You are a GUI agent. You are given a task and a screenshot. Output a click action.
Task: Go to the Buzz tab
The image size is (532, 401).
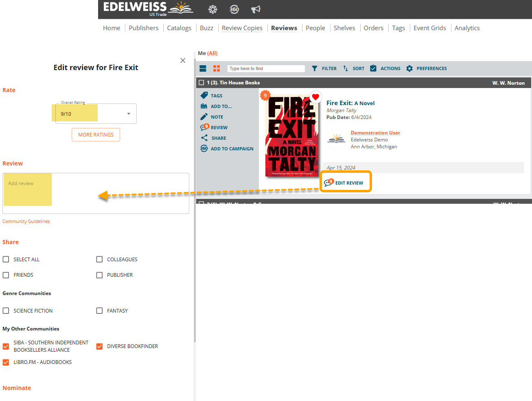206,28
